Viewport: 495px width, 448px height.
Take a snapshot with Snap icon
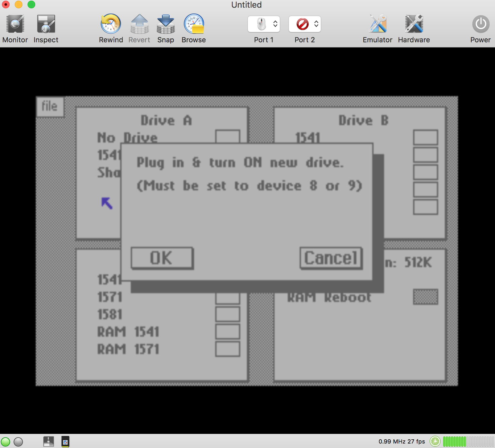pos(166,24)
